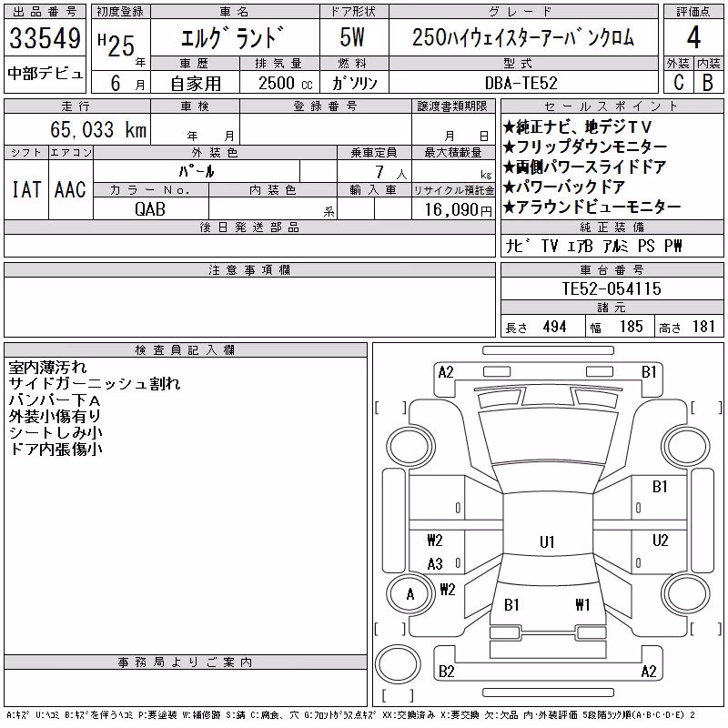Select the overall evaluation score 4

click(693, 37)
